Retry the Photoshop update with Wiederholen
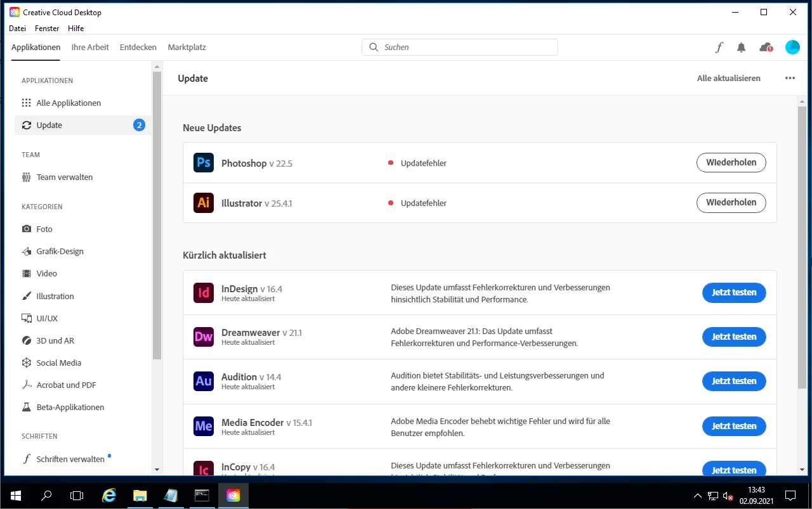 coord(731,163)
